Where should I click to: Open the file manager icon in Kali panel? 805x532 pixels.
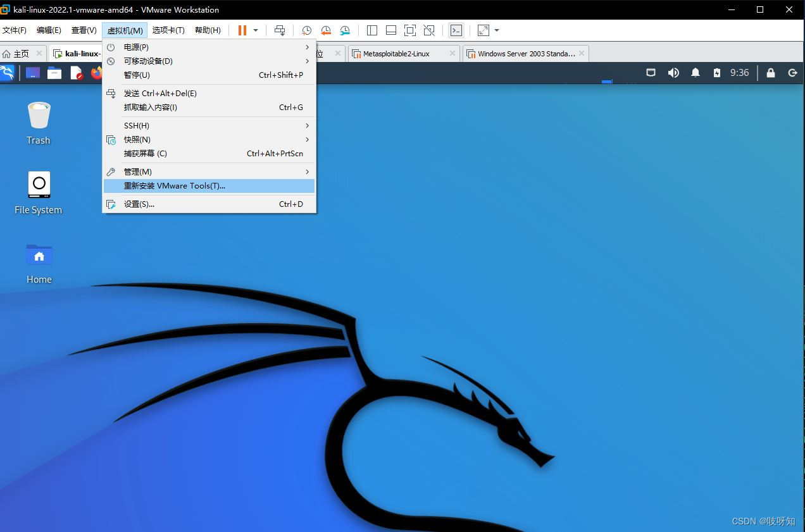(54, 73)
